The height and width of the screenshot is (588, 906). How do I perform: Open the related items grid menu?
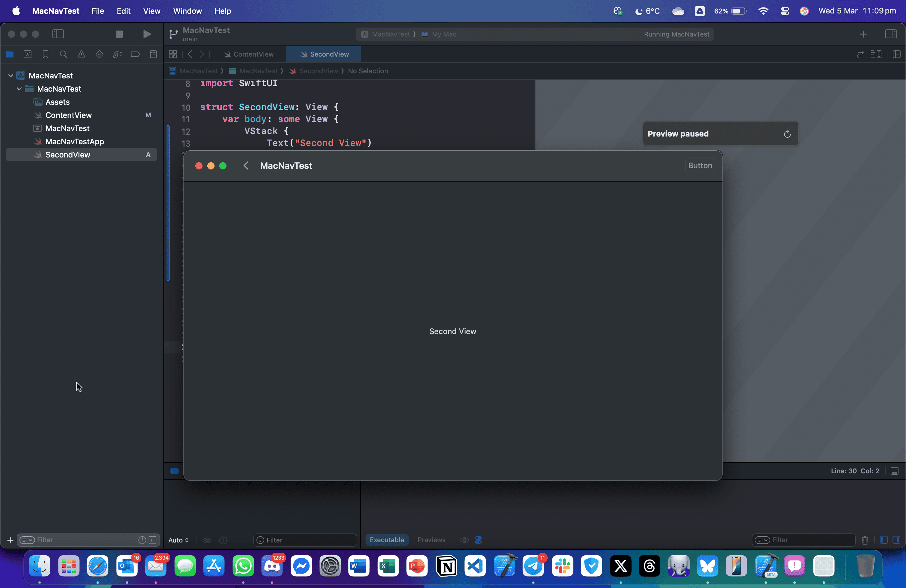point(173,54)
